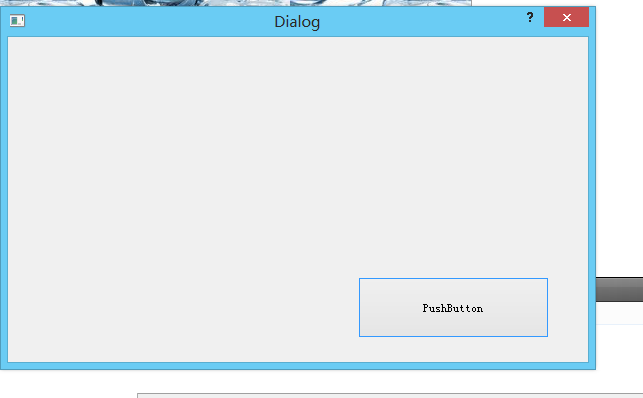Click the "Dialog" title text
643x398 pixels.
point(297,22)
